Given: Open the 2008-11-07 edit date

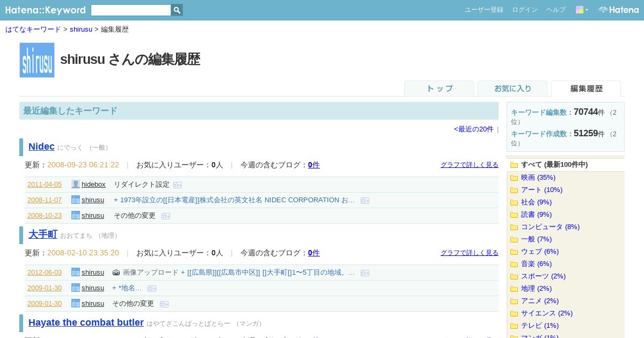Looking at the screenshot, I should point(45,200).
